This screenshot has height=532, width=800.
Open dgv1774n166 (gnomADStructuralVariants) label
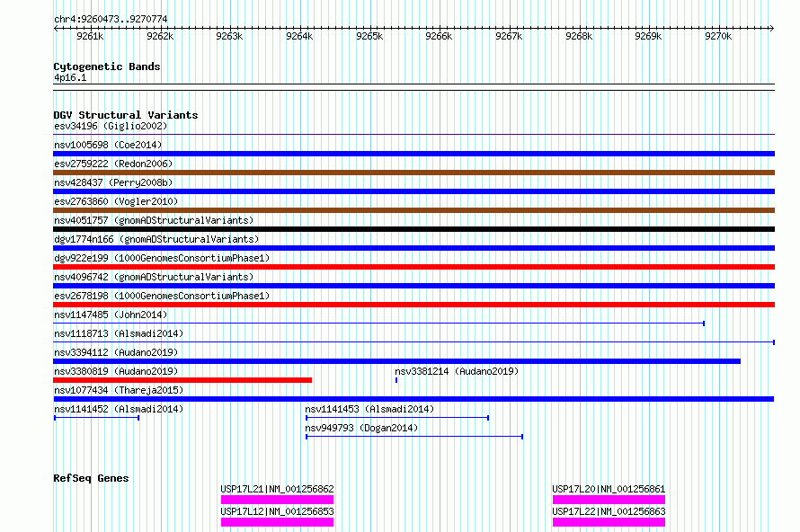[x=156, y=239]
